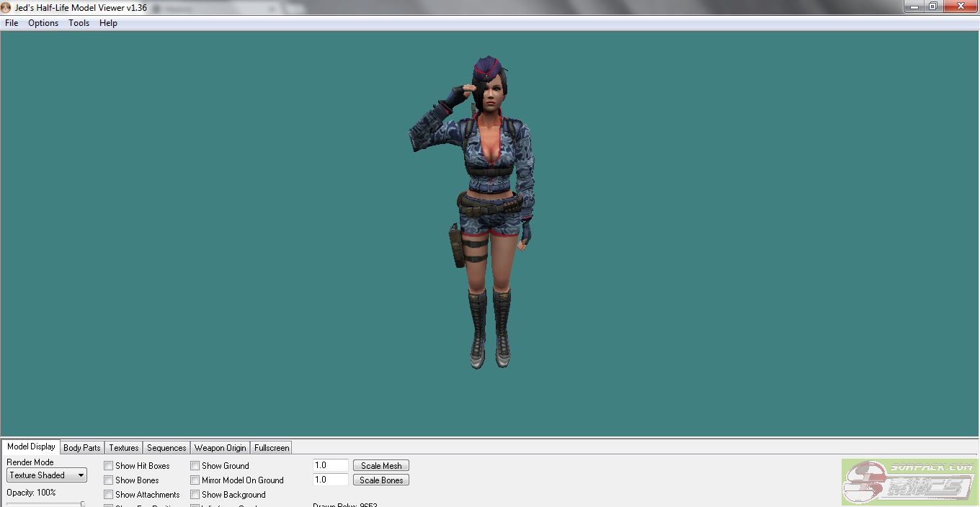Enable Show Ground checkbox
Screen dimensions: 980x507
click(195, 466)
